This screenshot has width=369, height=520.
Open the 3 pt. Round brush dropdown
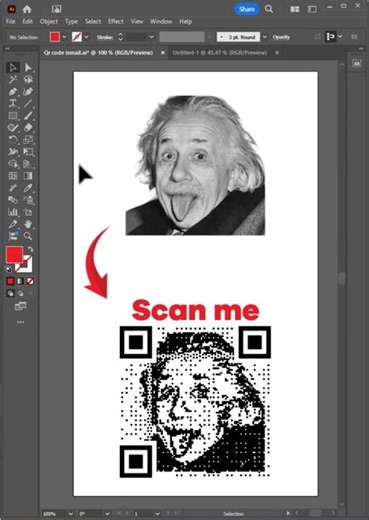click(x=265, y=37)
